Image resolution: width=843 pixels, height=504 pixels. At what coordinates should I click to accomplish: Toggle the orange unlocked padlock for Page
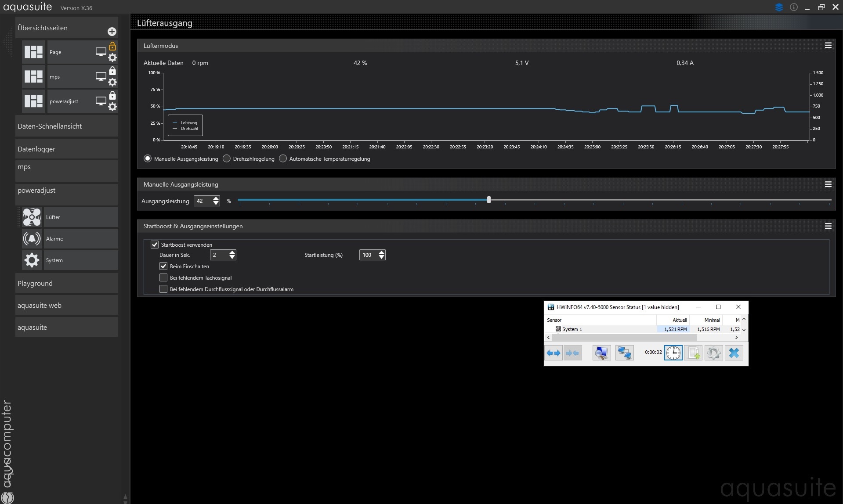pyautogui.click(x=112, y=46)
